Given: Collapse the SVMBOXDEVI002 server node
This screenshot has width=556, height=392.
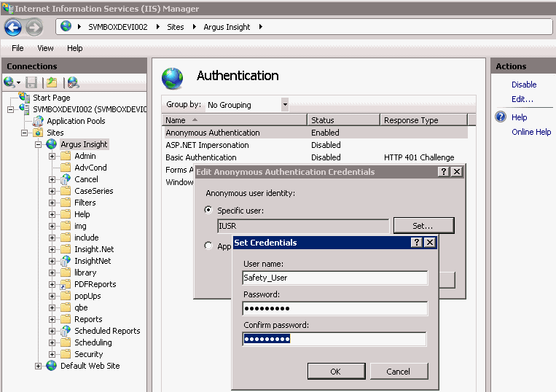Looking at the screenshot, I should (11, 109).
